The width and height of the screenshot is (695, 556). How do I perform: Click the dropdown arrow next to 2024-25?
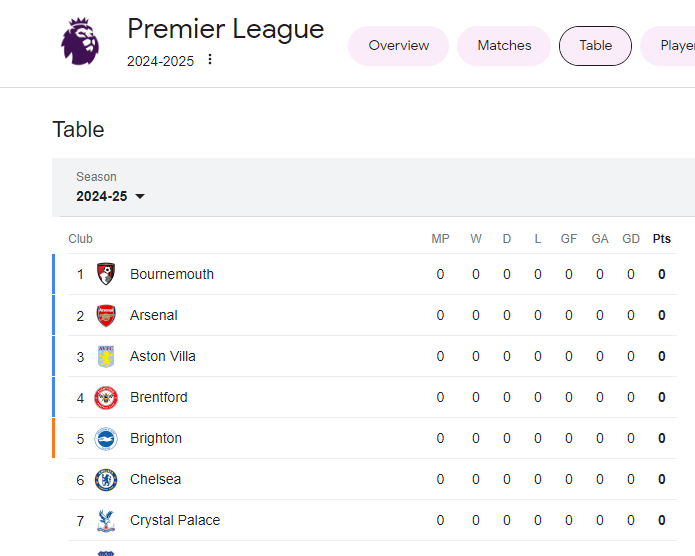pos(140,196)
